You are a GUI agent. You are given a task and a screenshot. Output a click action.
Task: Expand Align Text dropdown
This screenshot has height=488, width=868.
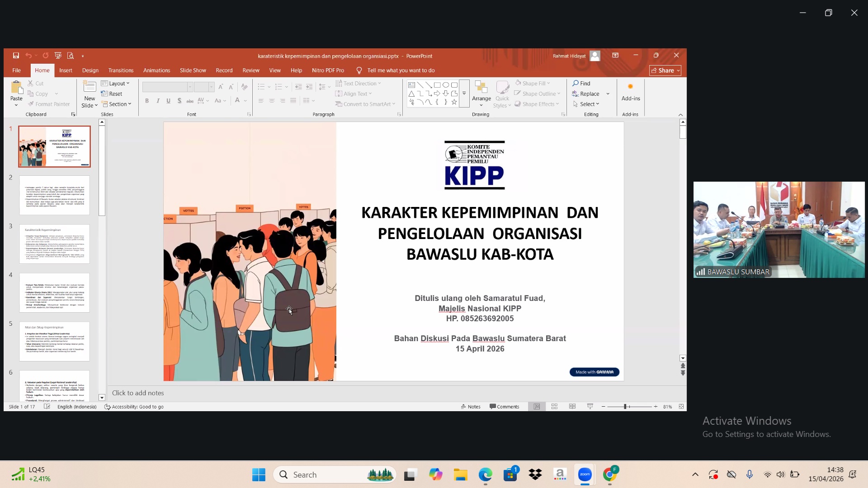tap(354, 94)
